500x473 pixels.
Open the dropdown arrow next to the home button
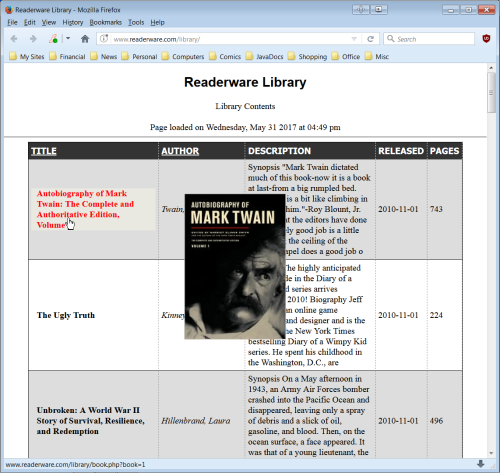point(68,39)
